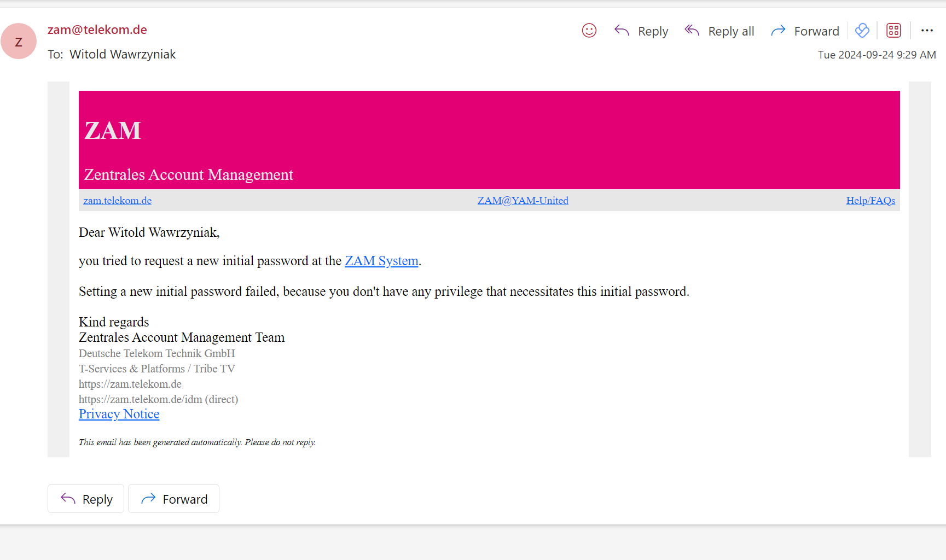
Task: Open the Help/FAQs link
Action: click(x=870, y=201)
